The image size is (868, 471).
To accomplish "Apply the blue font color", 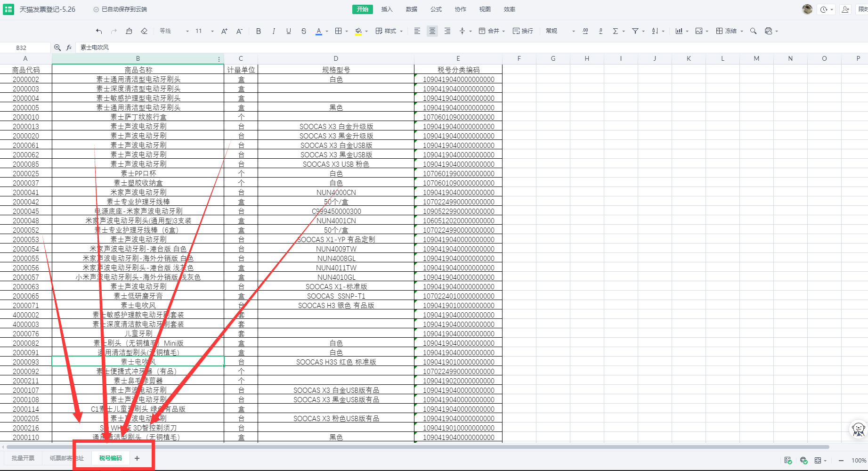I will pyautogui.click(x=319, y=31).
